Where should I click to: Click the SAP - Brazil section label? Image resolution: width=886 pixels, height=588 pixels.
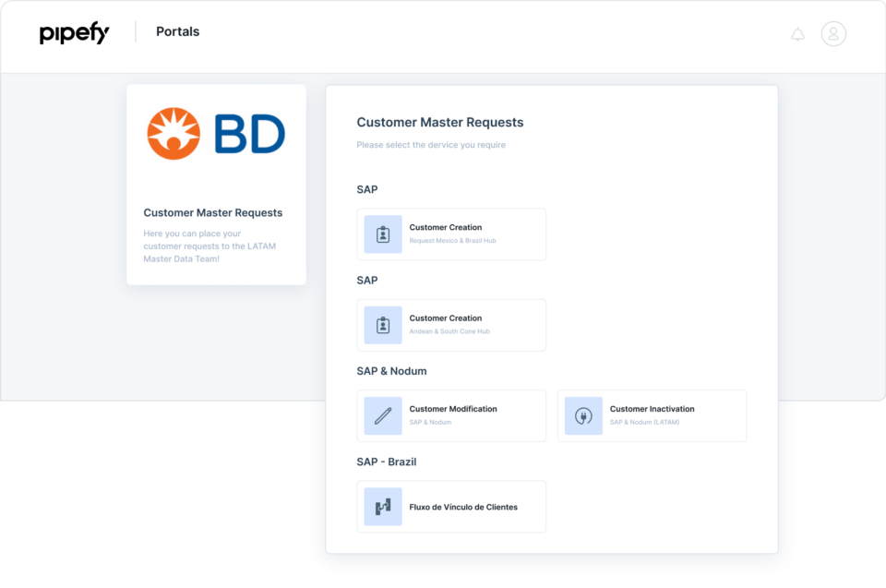385,462
